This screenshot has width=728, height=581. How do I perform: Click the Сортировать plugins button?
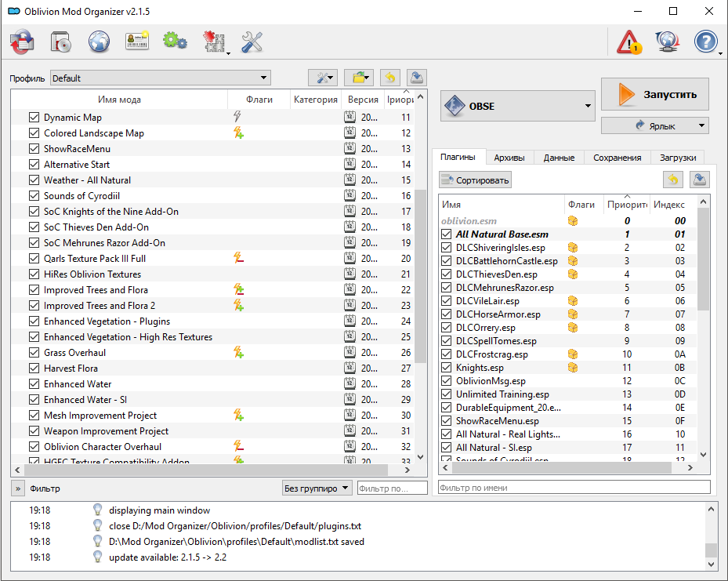[475, 180]
